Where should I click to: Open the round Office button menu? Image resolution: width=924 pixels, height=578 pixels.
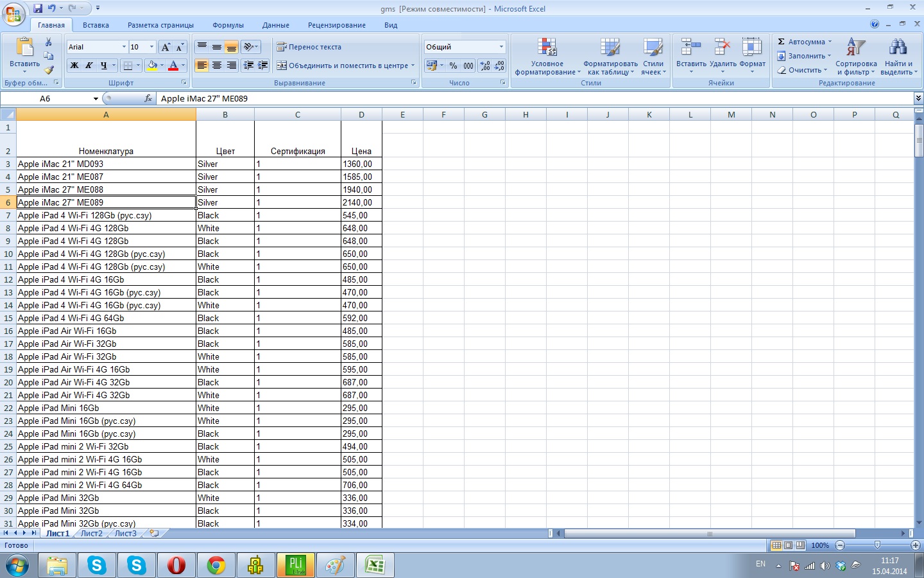point(13,14)
